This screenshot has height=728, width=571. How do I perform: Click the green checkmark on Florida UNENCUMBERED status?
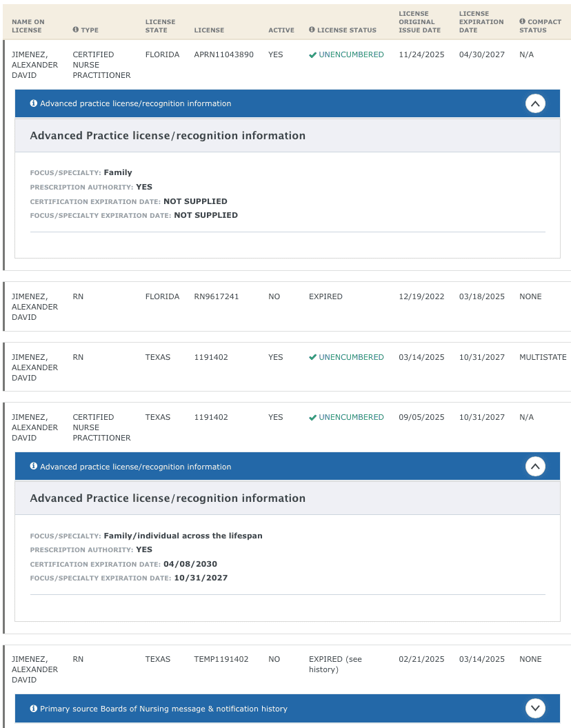[x=312, y=54]
